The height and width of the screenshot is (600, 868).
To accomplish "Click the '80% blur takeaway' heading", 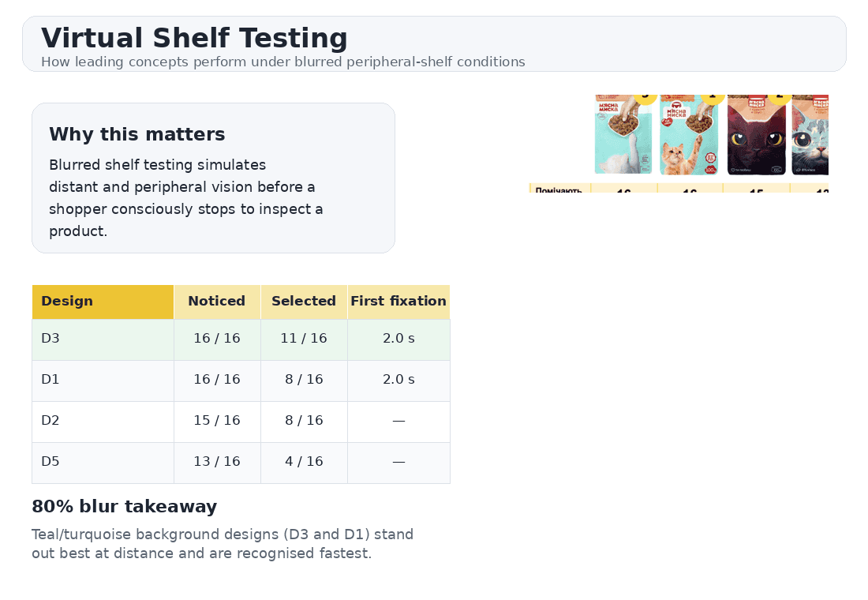I will [124, 507].
